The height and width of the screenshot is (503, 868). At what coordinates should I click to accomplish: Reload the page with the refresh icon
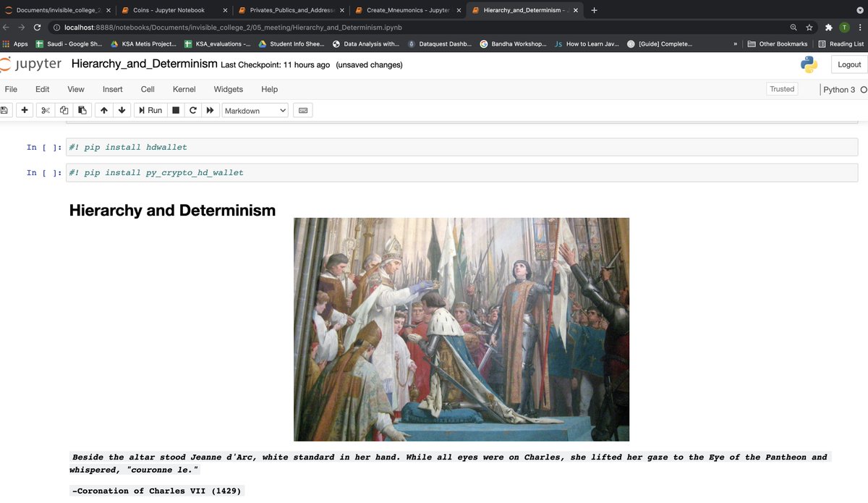38,27
